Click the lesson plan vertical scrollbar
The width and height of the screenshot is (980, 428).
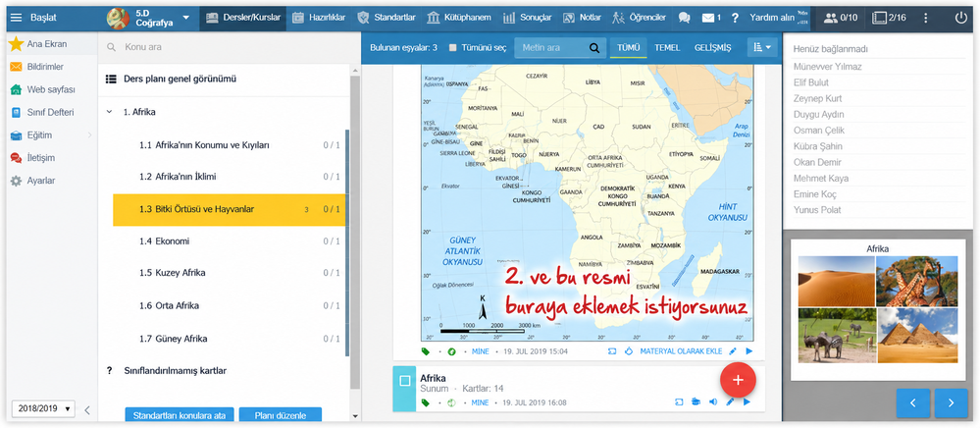pyautogui.click(x=356, y=232)
